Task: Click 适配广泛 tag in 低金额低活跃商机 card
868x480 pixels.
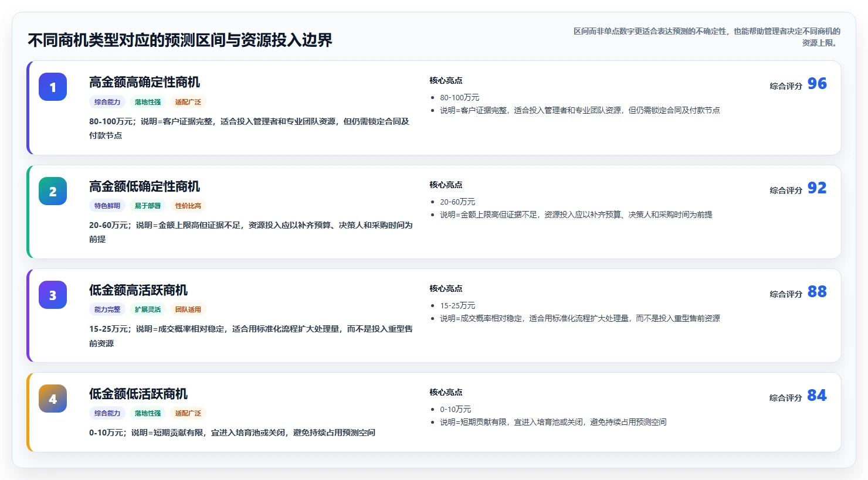Action: (x=188, y=413)
